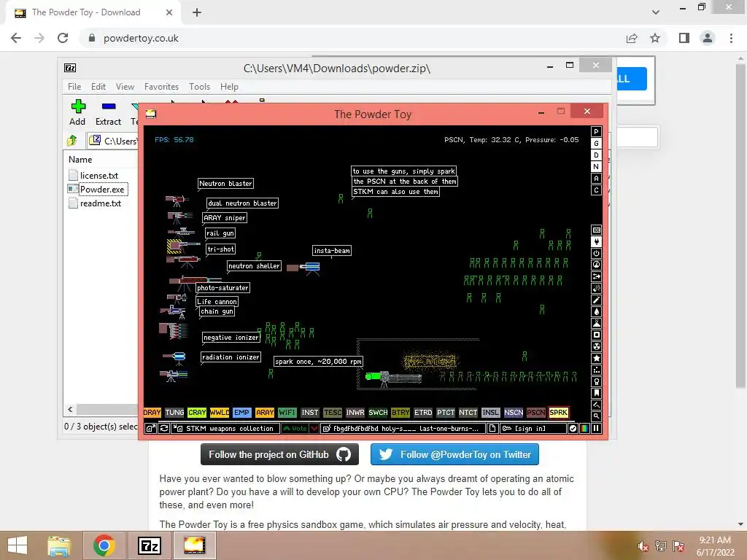
Task: Bookmark this page with the star icon
Action: tap(655, 38)
